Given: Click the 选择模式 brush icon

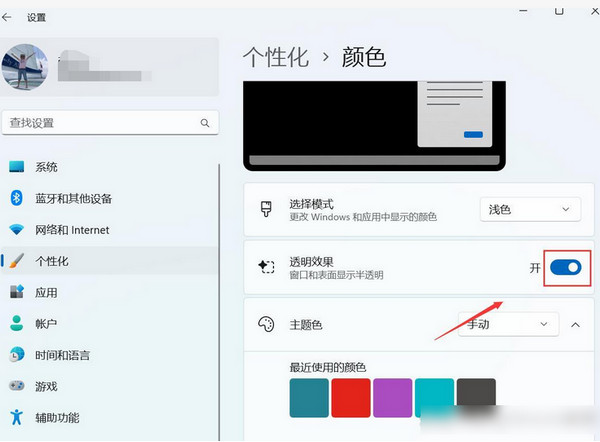Looking at the screenshot, I should coord(266,209).
